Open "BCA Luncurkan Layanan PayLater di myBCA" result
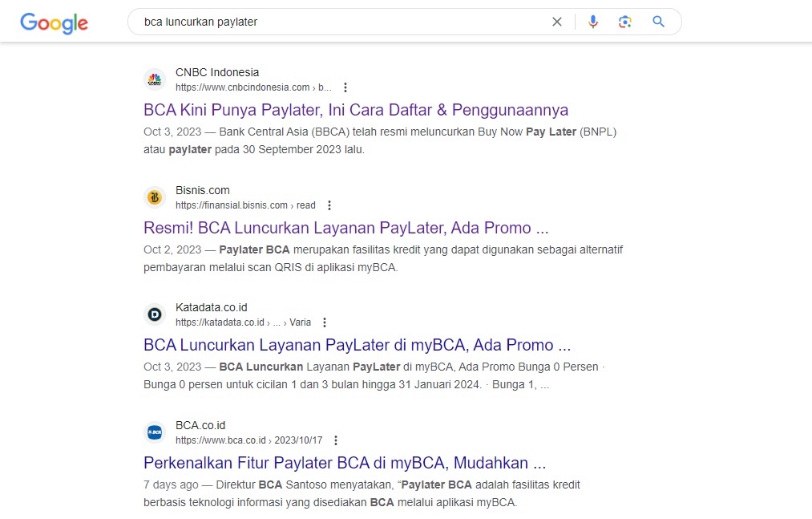 (357, 345)
